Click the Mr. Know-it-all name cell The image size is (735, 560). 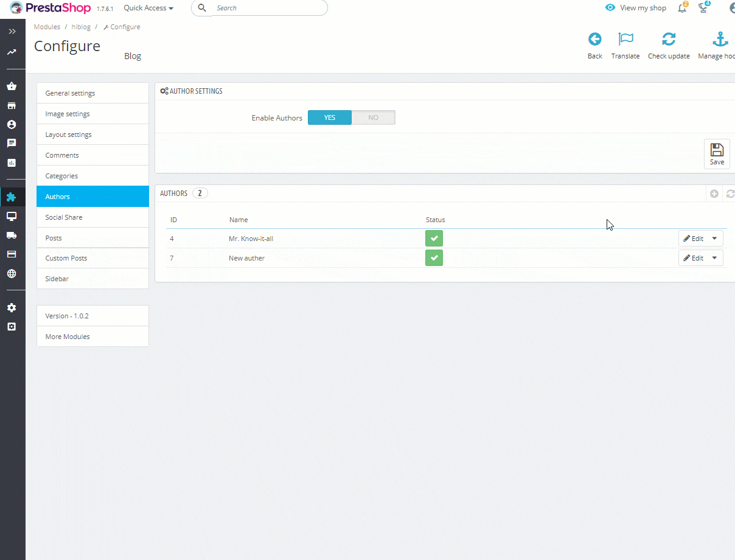tap(251, 239)
